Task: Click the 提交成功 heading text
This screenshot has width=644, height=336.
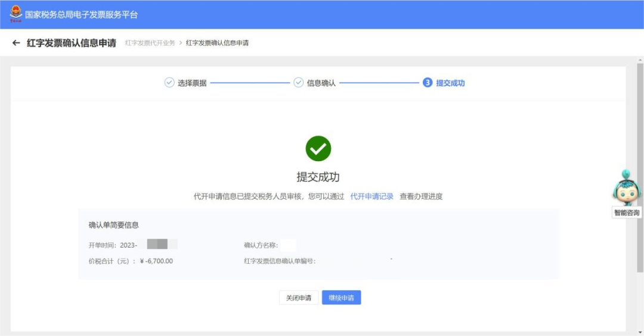Action: tap(318, 177)
